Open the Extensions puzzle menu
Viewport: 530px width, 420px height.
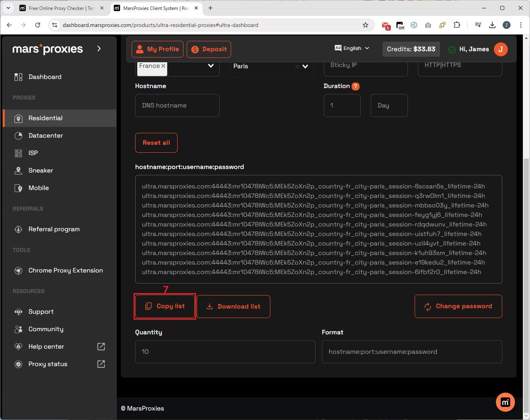(x=457, y=25)
